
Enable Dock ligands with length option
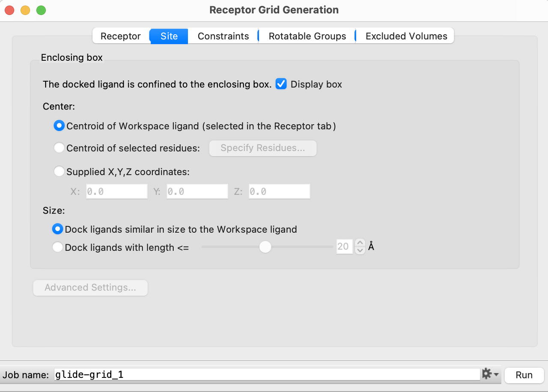(x=57, y=247)
